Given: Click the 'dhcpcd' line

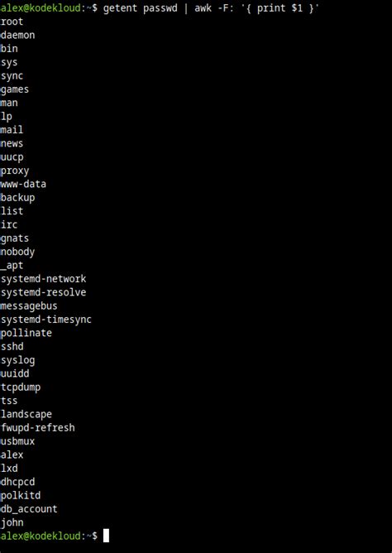Looking at the screenshot, I should click(17, 482).
